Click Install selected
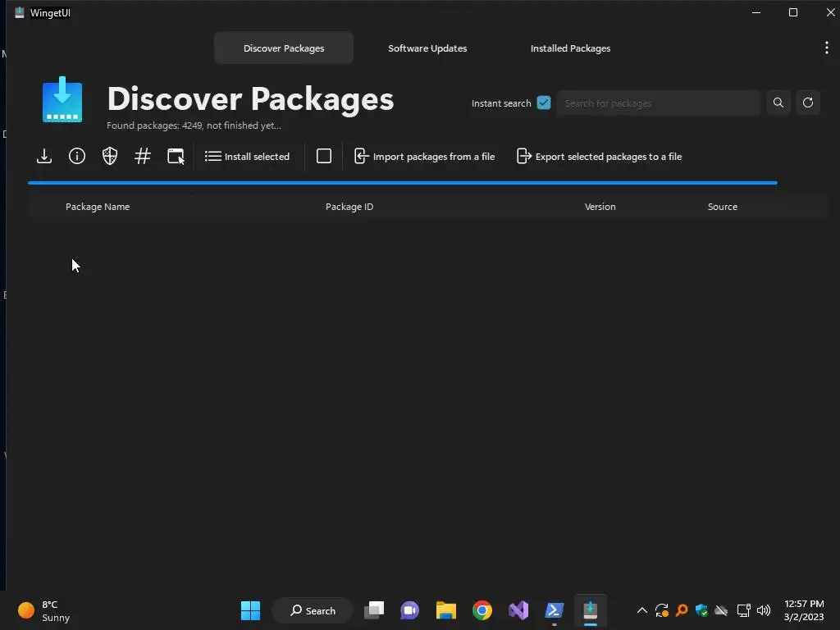840x630 pixels. [x=247, y=157]
